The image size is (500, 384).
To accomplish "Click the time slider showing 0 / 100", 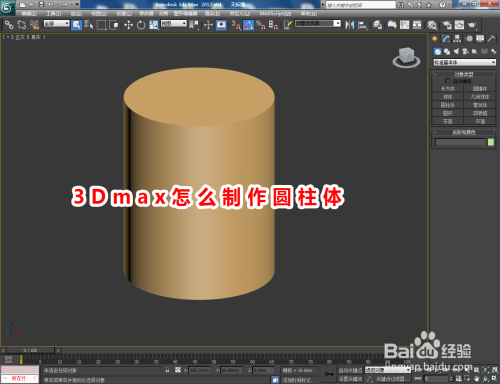I will point(30,350).
